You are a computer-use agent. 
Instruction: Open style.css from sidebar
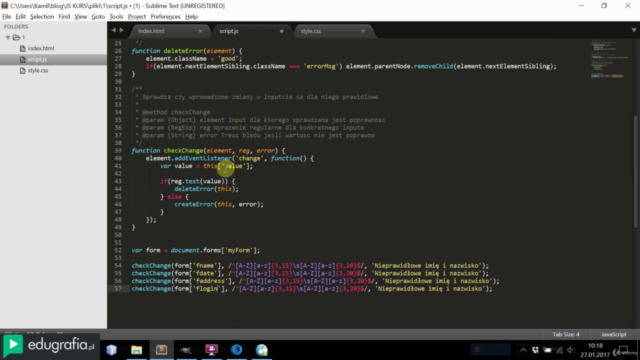(x=38, y=71)
